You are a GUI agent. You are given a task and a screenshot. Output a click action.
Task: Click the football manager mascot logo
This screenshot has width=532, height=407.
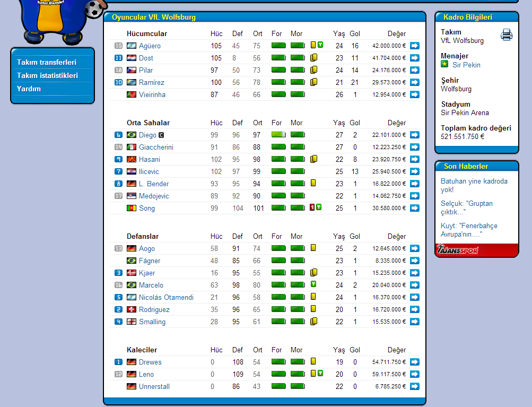pos(61,21)
